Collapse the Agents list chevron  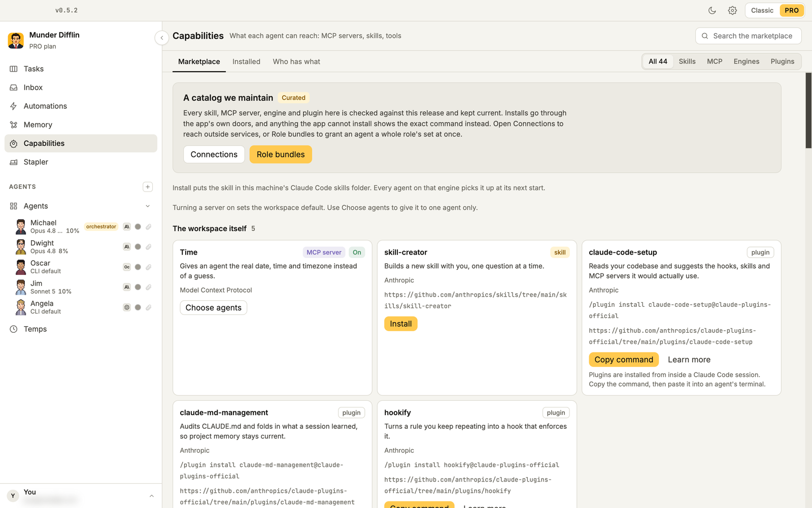tap(148, 206)
